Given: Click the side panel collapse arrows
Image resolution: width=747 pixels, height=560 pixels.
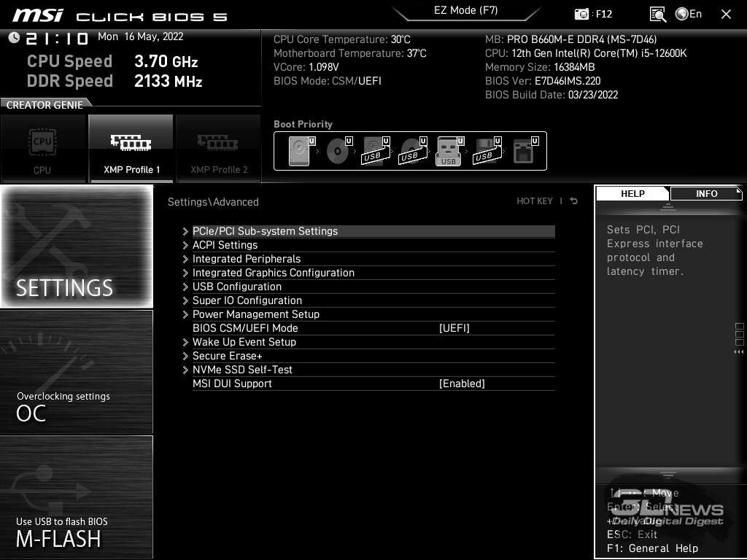Looking at the screenshot, I should 739,352.
